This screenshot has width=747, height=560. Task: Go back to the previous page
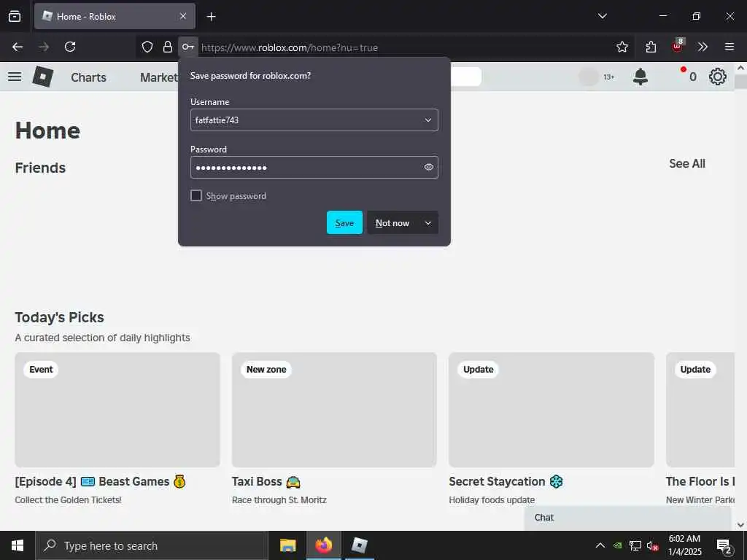[x=18, y=47]
